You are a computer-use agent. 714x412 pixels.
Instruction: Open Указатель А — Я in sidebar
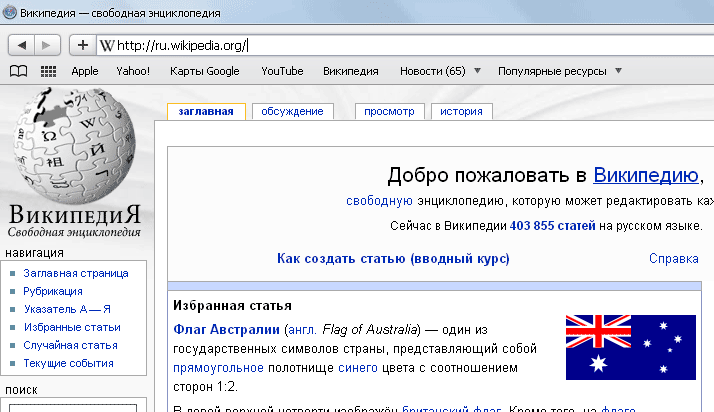point(67,309)
